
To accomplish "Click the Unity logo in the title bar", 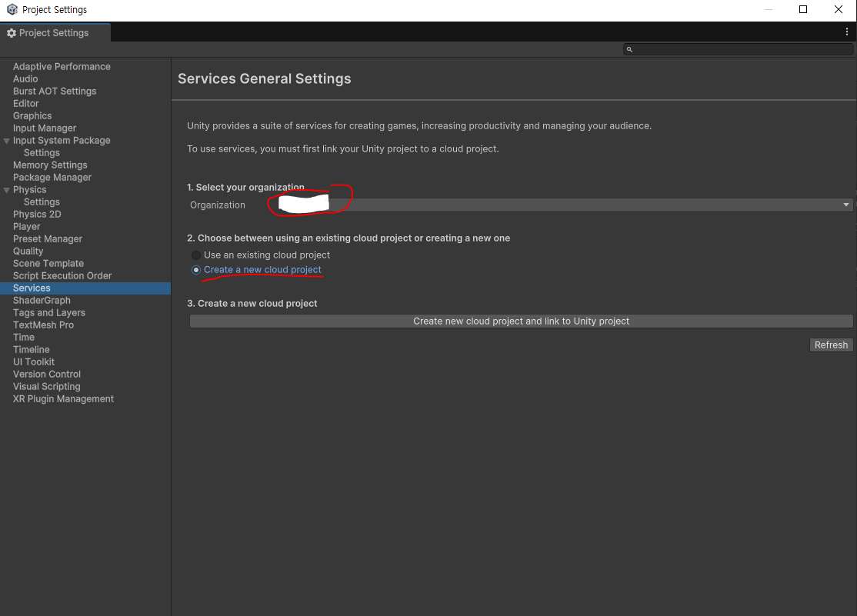I will click(x=12, y=9).
